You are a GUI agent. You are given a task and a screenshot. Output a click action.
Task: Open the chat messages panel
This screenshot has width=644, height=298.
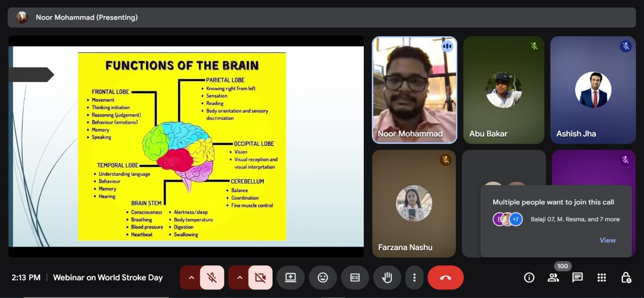click(577, 277)
